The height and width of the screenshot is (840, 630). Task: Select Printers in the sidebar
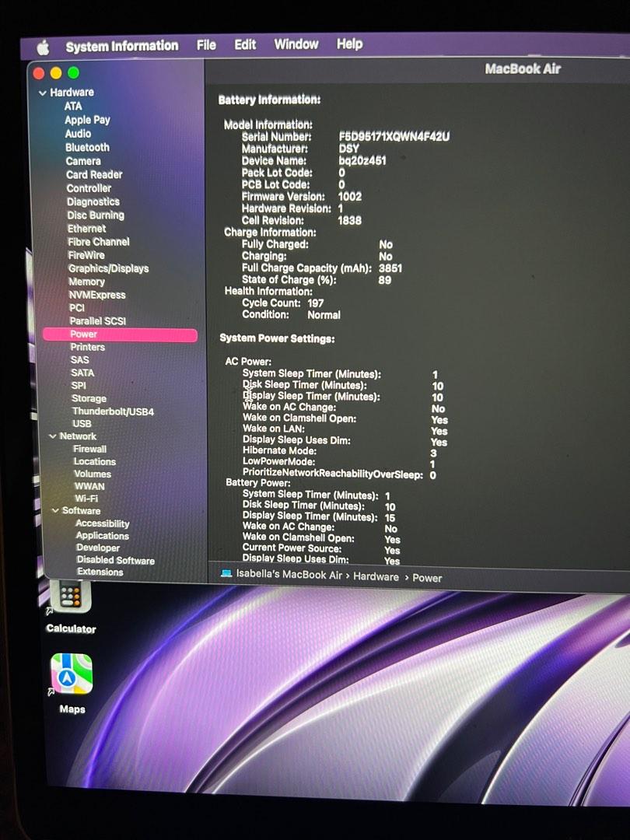point(88,347)
